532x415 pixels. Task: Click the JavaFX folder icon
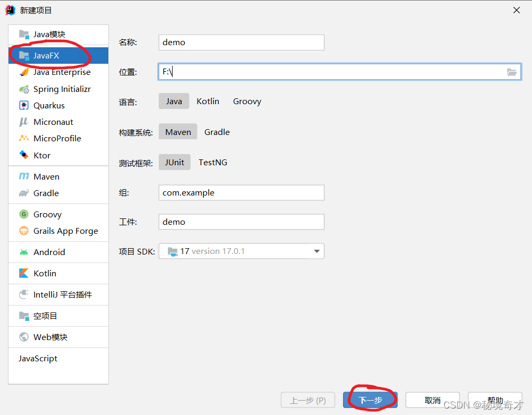[24, 56]
